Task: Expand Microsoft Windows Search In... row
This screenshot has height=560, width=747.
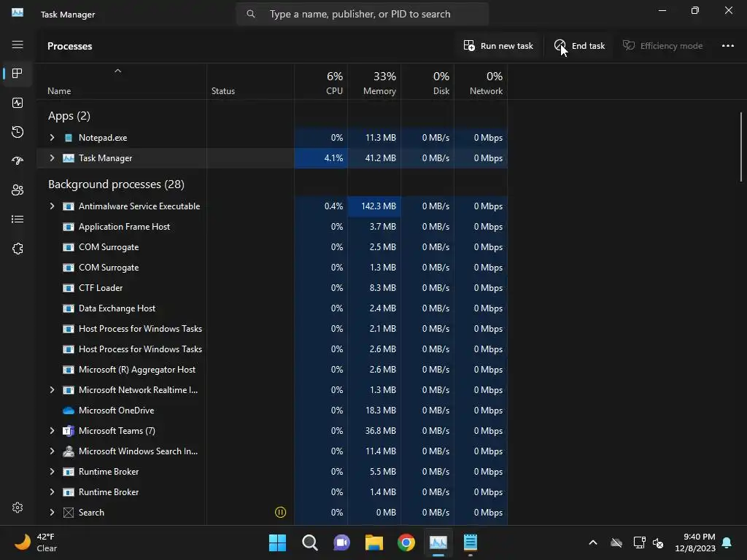Action: click(52, 451)
